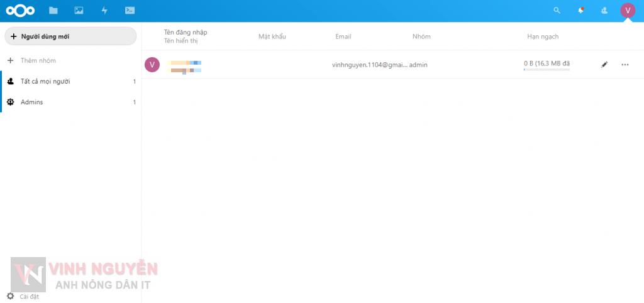Click the storage quota progress bar
The height and width of the screenshot is (303, 644).
tap(547, 70)
